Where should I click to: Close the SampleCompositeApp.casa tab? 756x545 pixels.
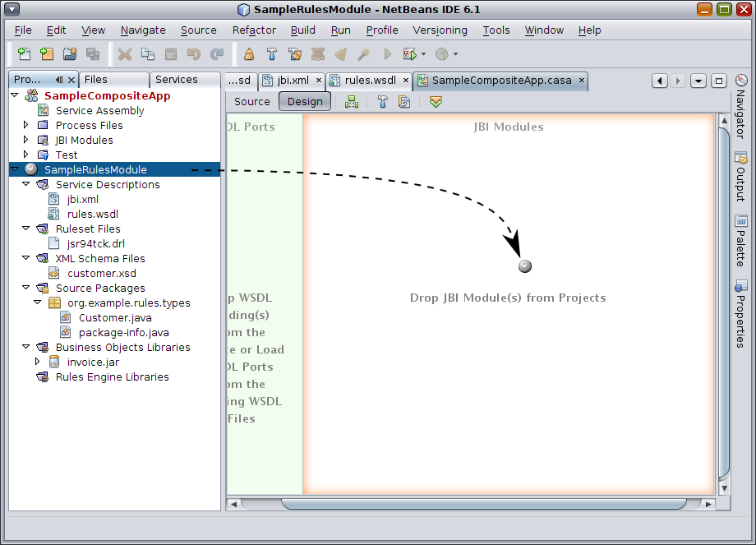(582, 80)
